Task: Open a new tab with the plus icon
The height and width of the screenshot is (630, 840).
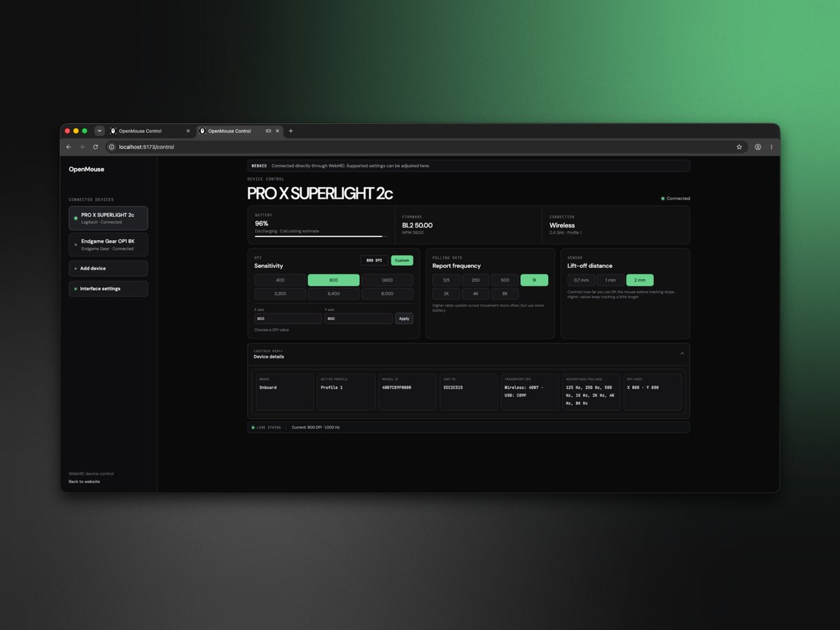Action: 291,131
